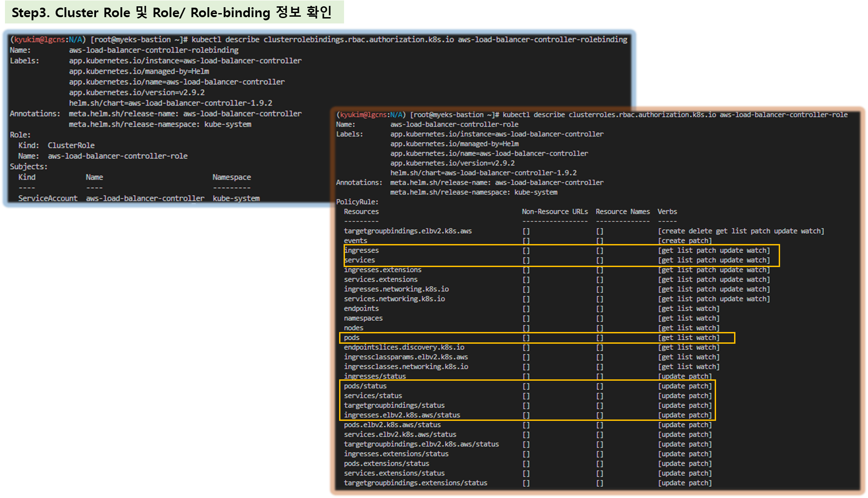Click the PolicyRule label

(x=357, y=202)
